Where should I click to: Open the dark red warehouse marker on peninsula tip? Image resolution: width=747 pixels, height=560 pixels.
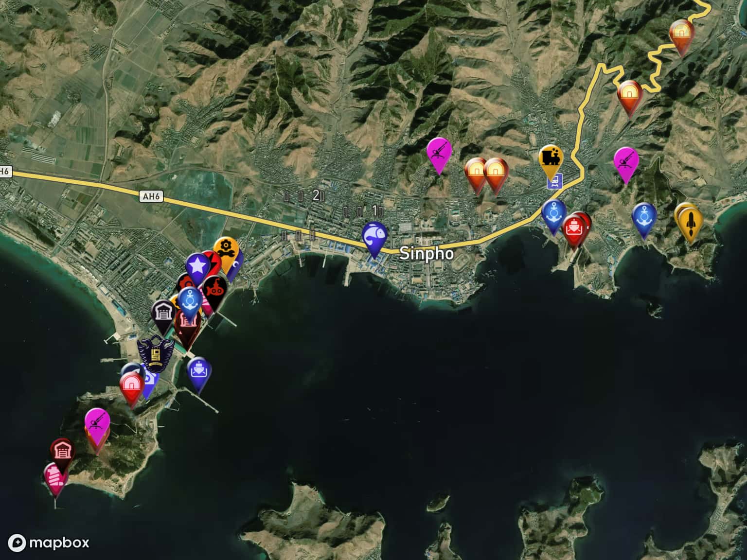pos(62,452)
